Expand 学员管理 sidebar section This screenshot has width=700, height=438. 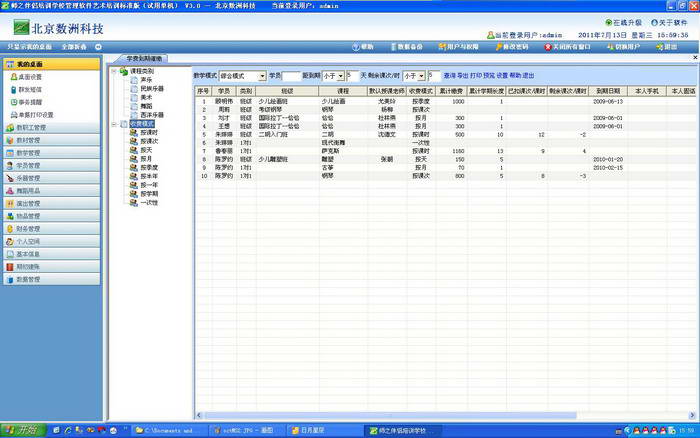click(x=52, y=165)
